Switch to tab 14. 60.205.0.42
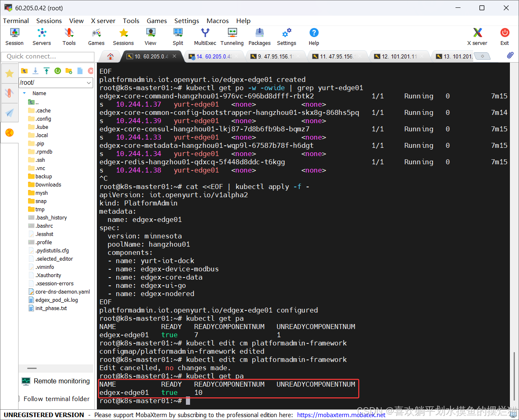Screen dimensions: 519x420 (x=214, y=56)
